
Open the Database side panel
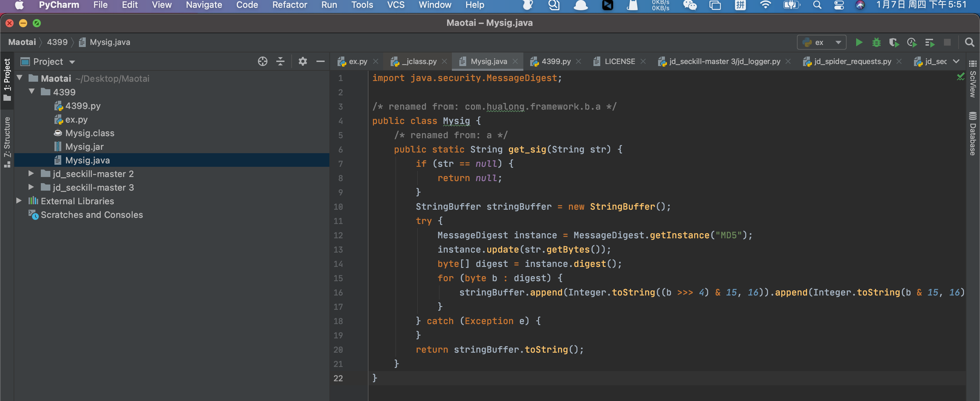(973, 133)
